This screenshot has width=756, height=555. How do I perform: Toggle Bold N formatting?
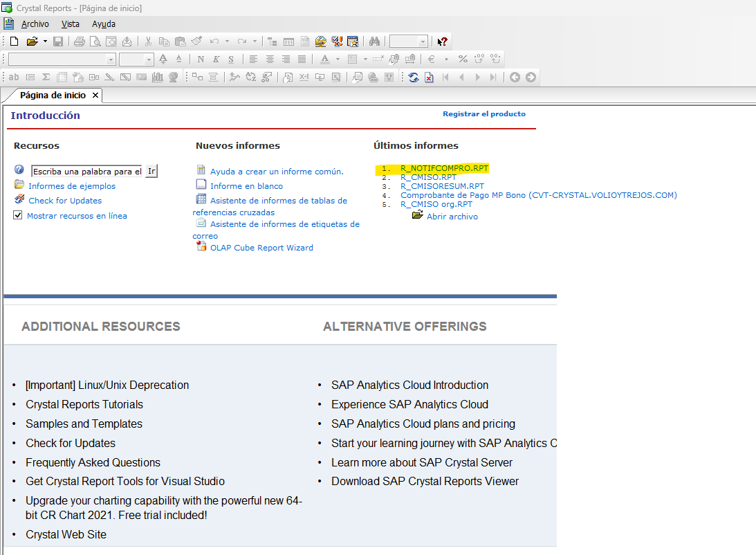point(201,59)
